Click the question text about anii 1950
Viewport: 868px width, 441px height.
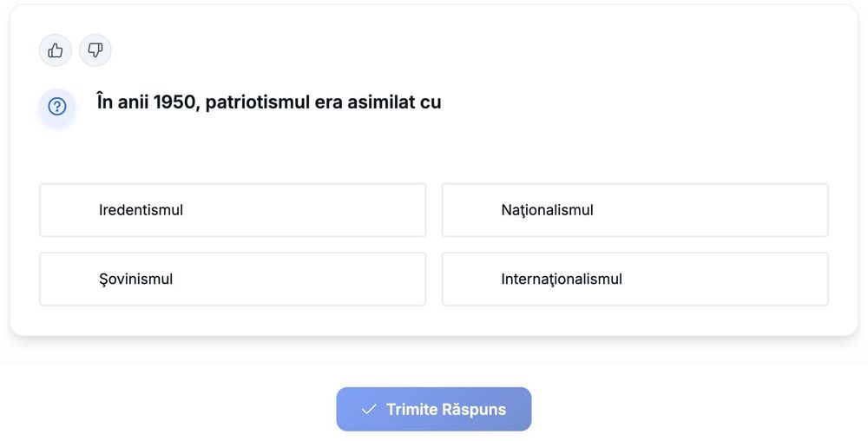[269, 102]
